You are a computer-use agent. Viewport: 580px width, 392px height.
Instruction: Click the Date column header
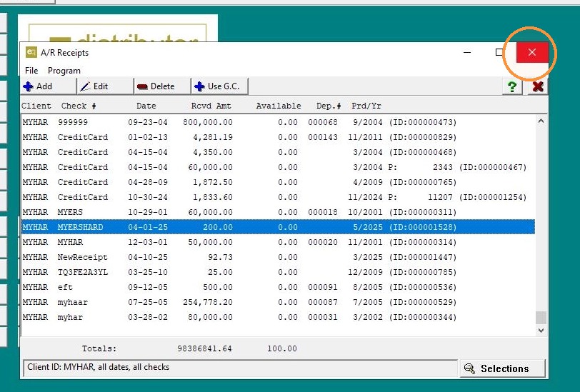[146, 106]
